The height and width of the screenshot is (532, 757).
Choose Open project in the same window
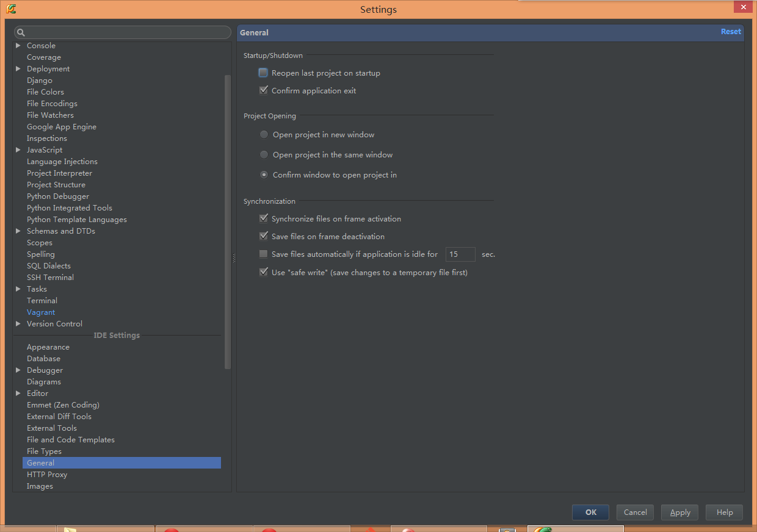point(264,155)
